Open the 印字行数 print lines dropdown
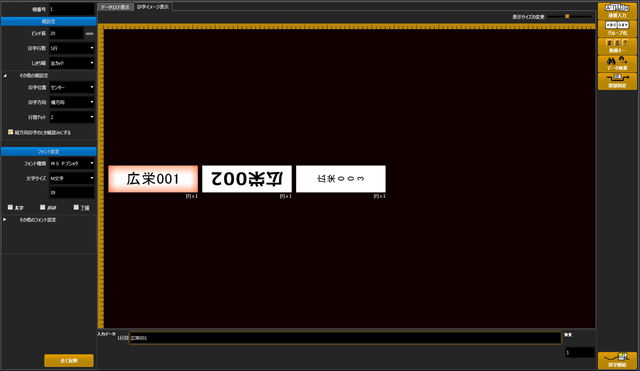The image size is (640, 371). coord(72,48)
